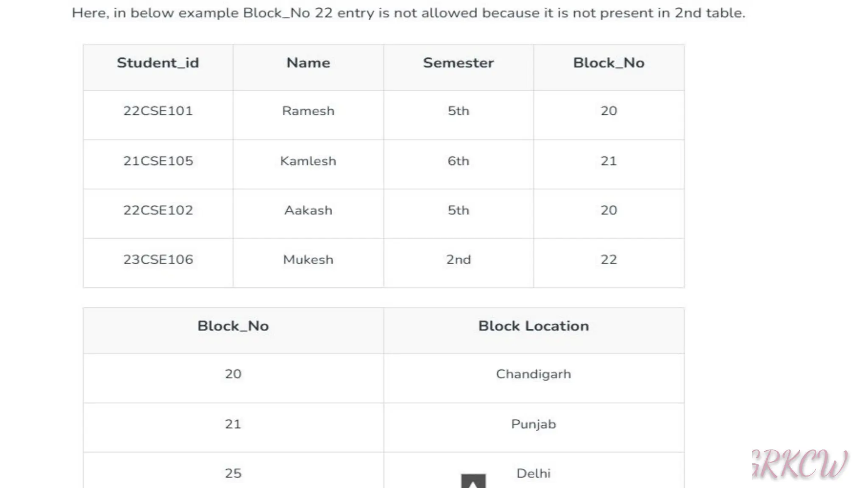Image resolution: width=868 pixels, height=488 pixels.
Task: Click the name Kamlesh
Action: click(x=308, y=161)
